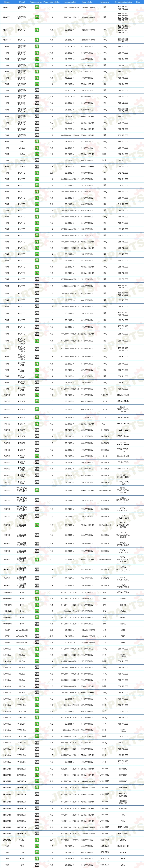Click the petrol fuel icon in the Subaru Vivio row
Viewport: 144px width, 868px height.
pyautogui.click(x=37, y=840)
